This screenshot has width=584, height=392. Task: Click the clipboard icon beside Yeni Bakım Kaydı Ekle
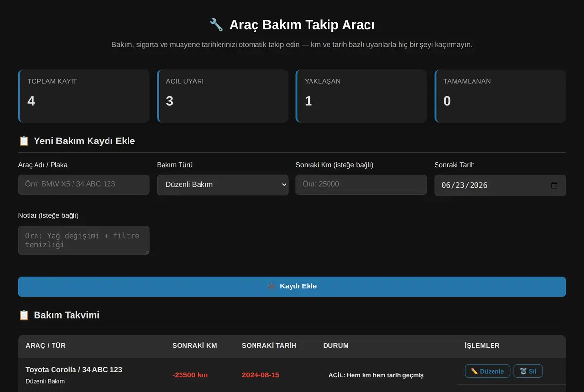(24, 141)
